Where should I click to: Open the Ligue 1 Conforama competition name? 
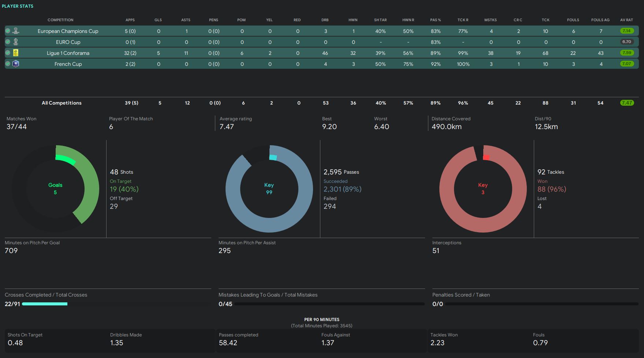click(68, 53)
